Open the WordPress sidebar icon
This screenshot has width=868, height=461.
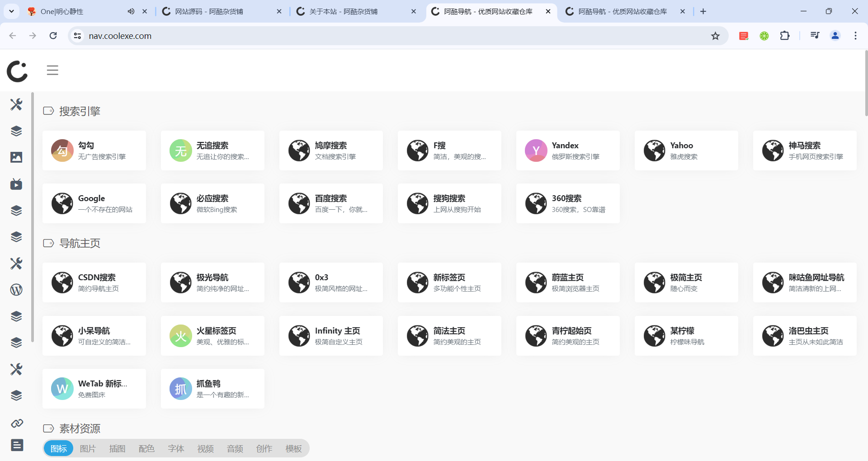[x=16, y=290]
